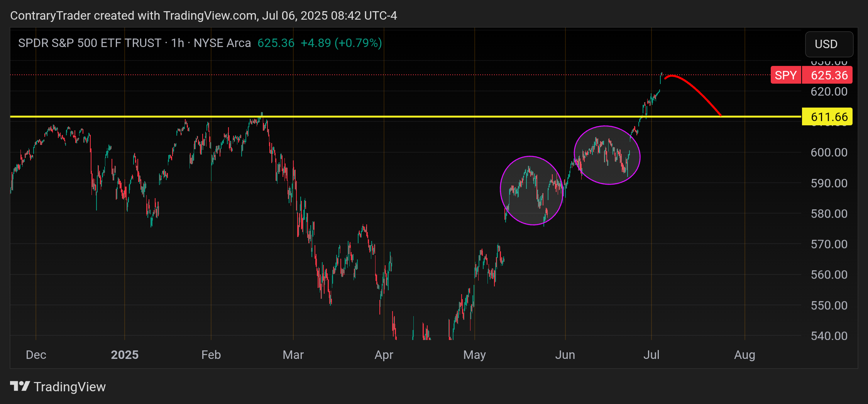
Task: Select the yellow horizontal line at 611.66
Action: (x=405, y=116)
